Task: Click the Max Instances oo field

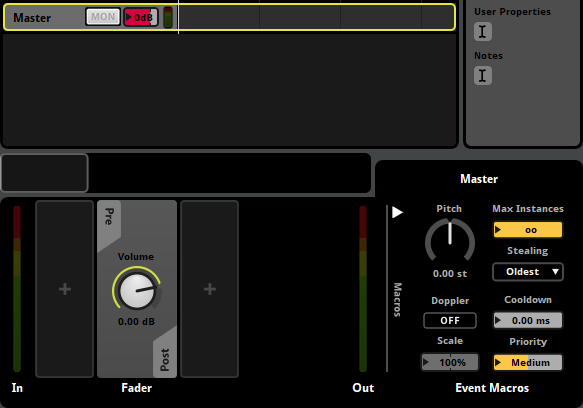Action: (x=528, y=230)
